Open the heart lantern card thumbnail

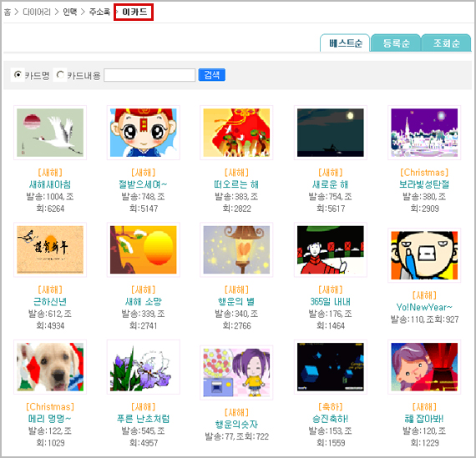click(x=236, y=249)
